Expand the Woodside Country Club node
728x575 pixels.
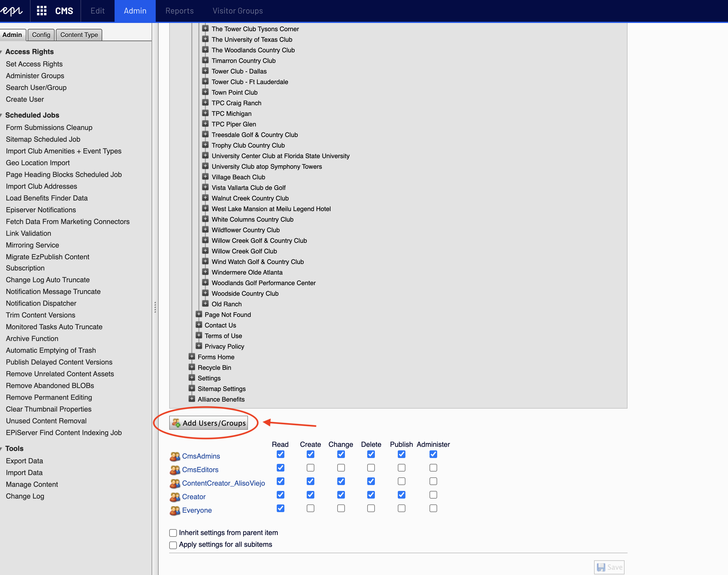pyautogui.click(x=205, y=293)
